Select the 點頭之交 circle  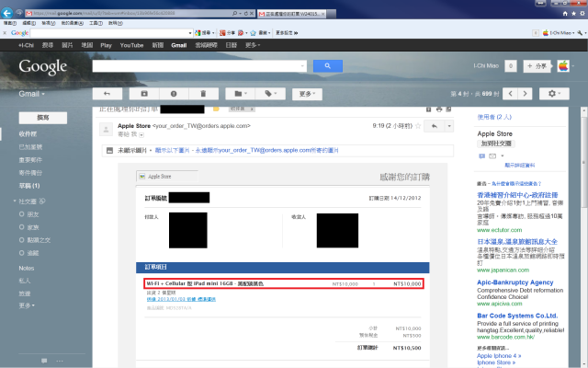tap(39, 240)
